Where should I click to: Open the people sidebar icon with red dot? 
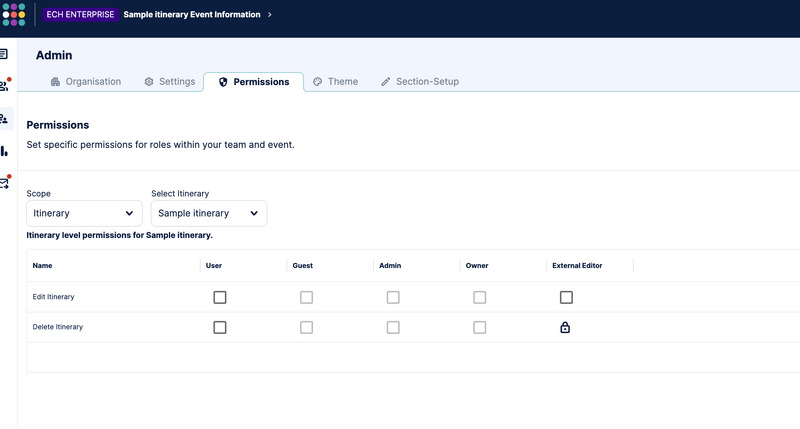point(5,85)
